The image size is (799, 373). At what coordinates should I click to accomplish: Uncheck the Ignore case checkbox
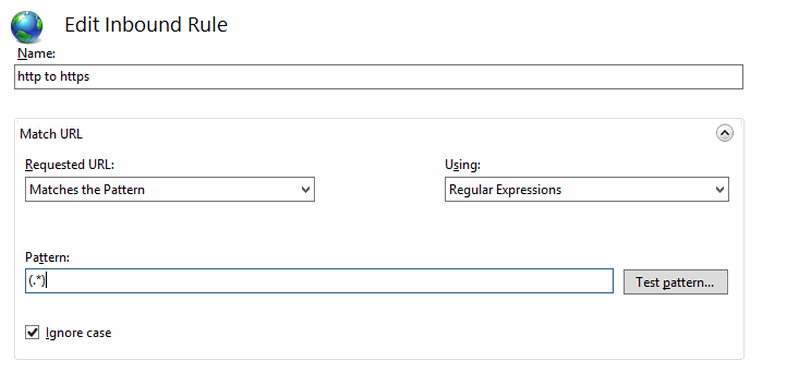point(32,333)
